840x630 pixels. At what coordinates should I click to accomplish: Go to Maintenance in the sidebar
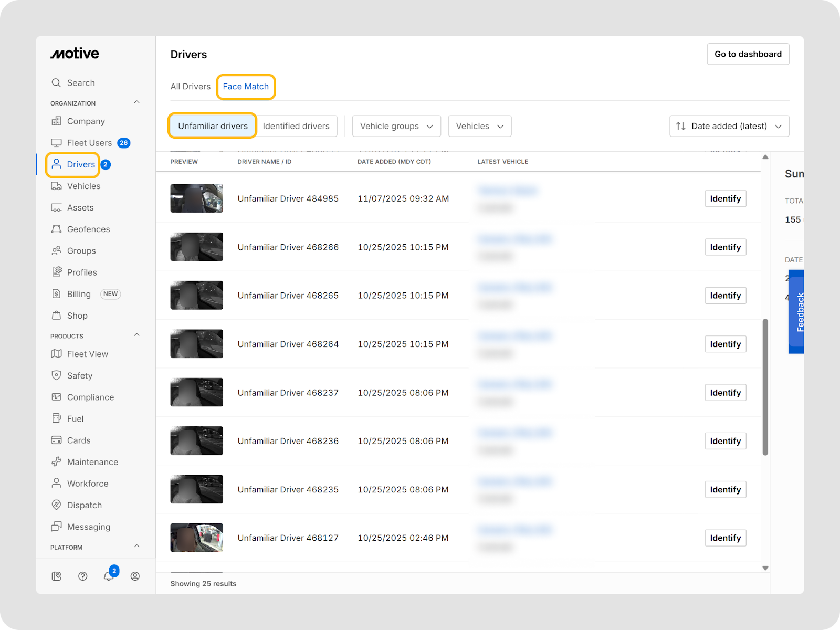(92, 462)
